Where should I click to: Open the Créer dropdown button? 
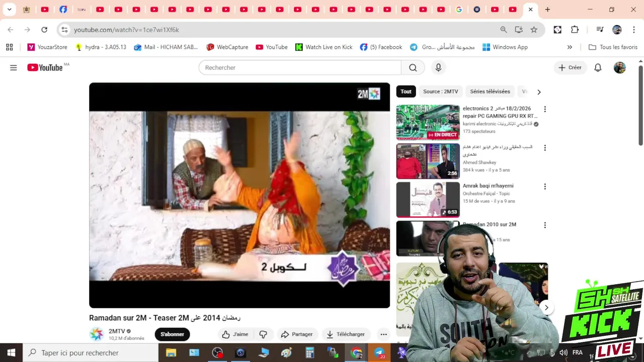click(x=570, y=67)
